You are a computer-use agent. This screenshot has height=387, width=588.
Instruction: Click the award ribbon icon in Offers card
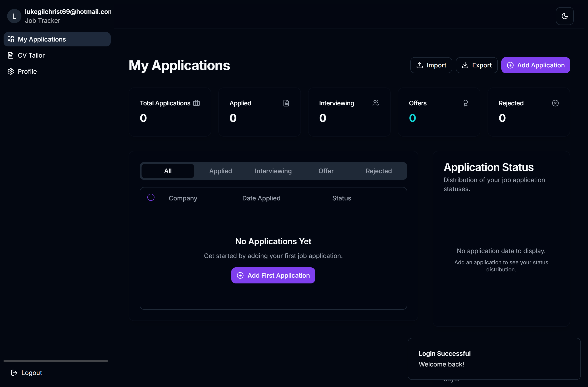(x=465, y=103)
